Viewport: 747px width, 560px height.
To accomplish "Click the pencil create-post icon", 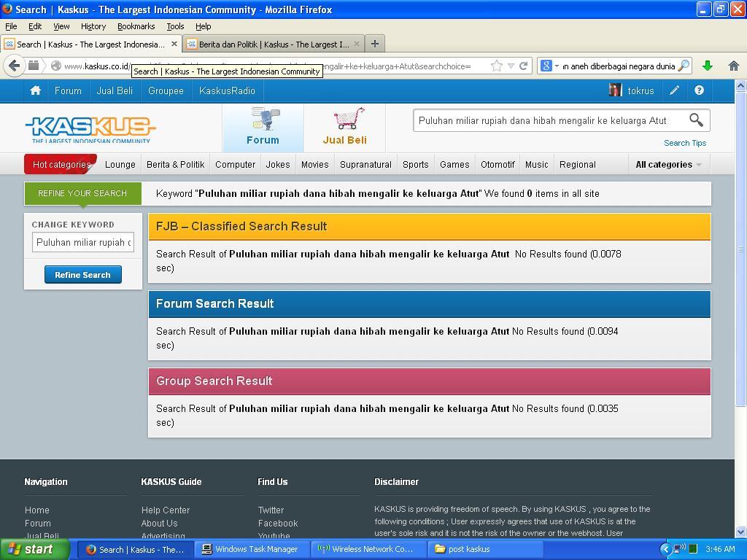I will point(675,90).
